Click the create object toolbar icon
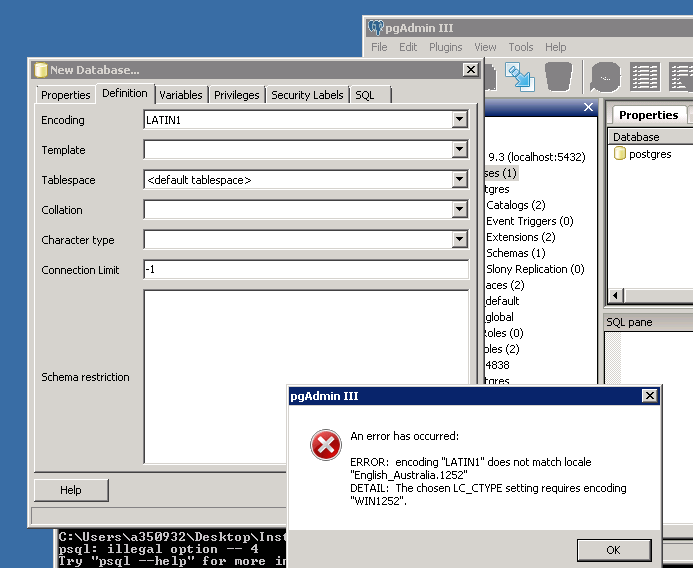Viewport: 693px width, 568px height. pyautogui.click(x=519, y=77)
